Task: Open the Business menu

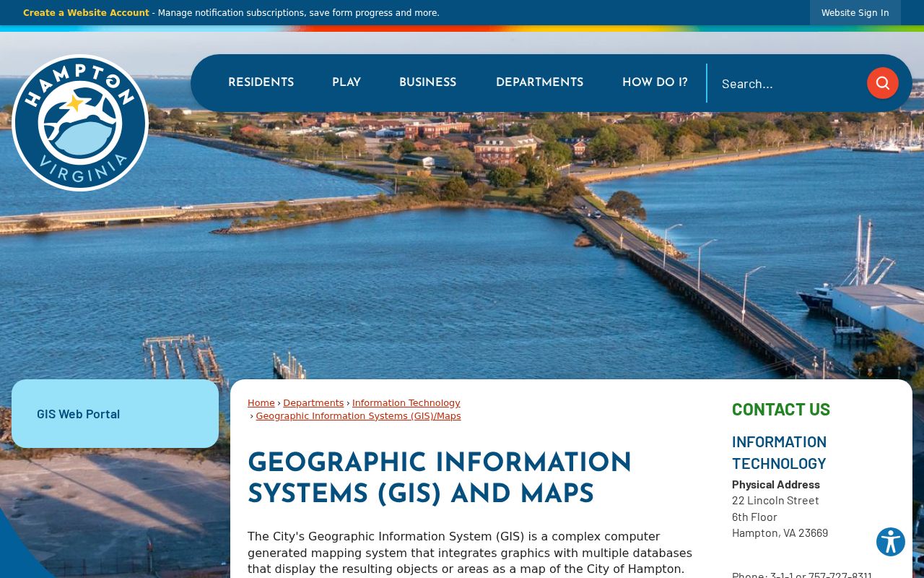Action: [x=427, y=83]
